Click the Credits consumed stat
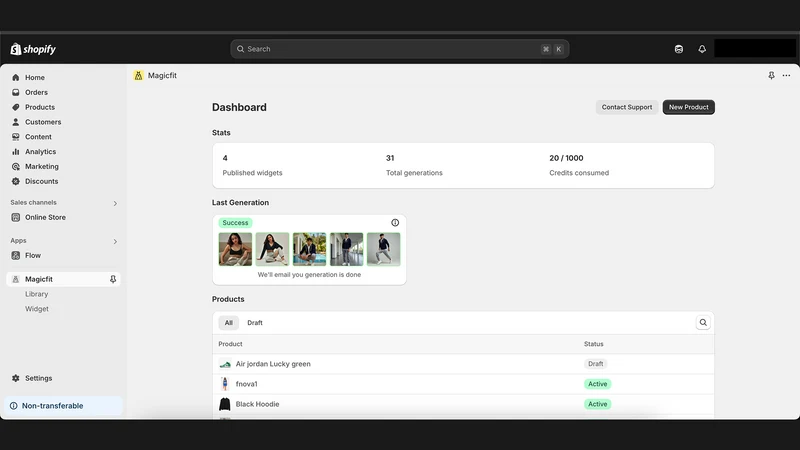The image size is (800, 450). pyautogui.click(x=579, y=165)
